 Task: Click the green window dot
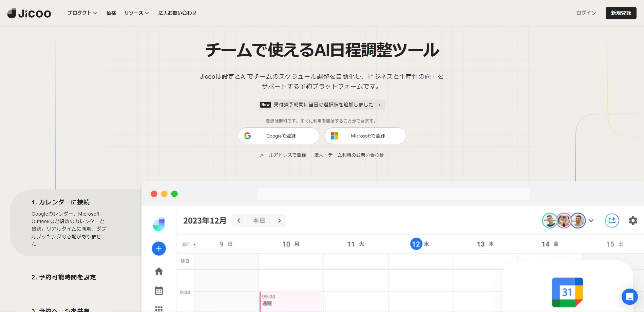(174, 194)
